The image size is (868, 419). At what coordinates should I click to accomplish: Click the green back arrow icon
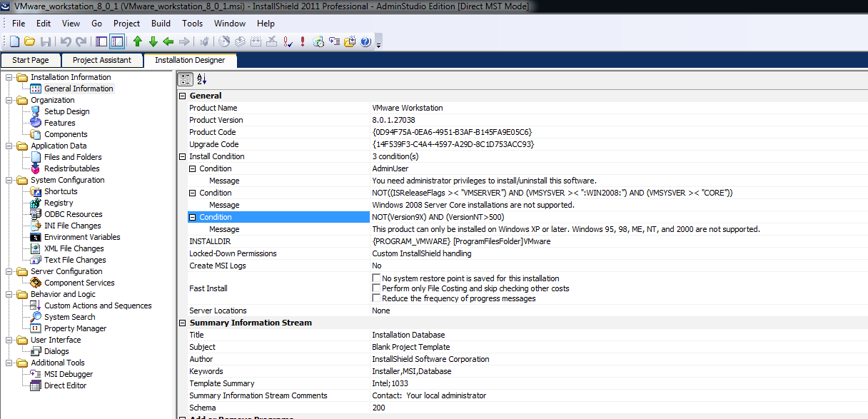[x=168, y=41]
